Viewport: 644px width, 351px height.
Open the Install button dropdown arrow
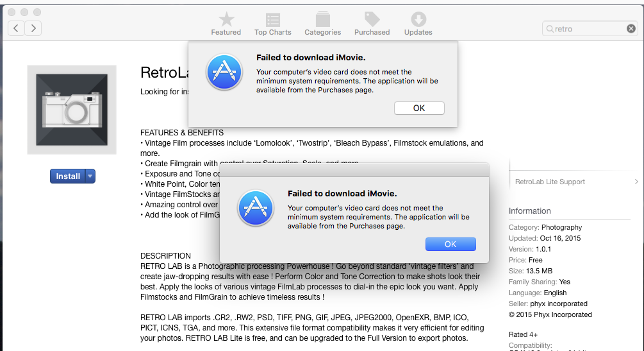pyautogui.click(x=90, y=176)
